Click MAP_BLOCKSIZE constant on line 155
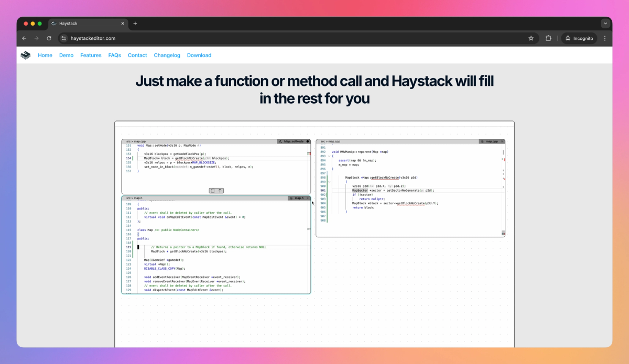This screenshot has width=629, height=364. [204, 162]
